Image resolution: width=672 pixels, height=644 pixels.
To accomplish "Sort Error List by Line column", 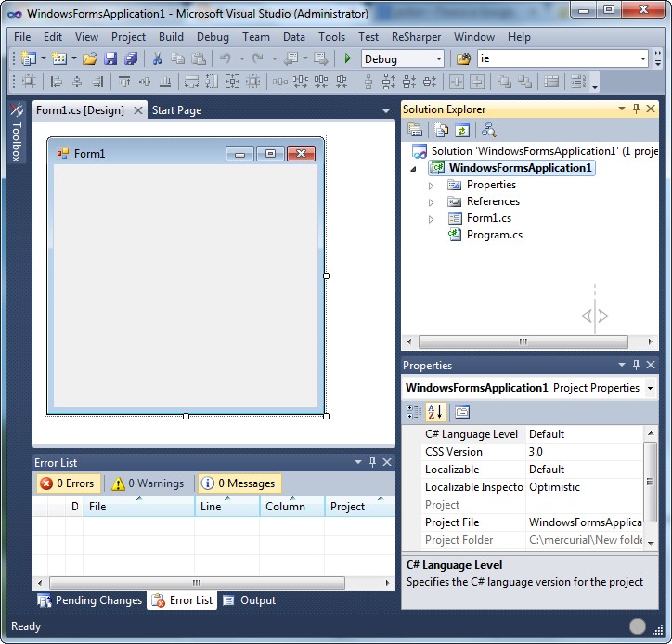I will pyautogui.click(x=227, y=506).
